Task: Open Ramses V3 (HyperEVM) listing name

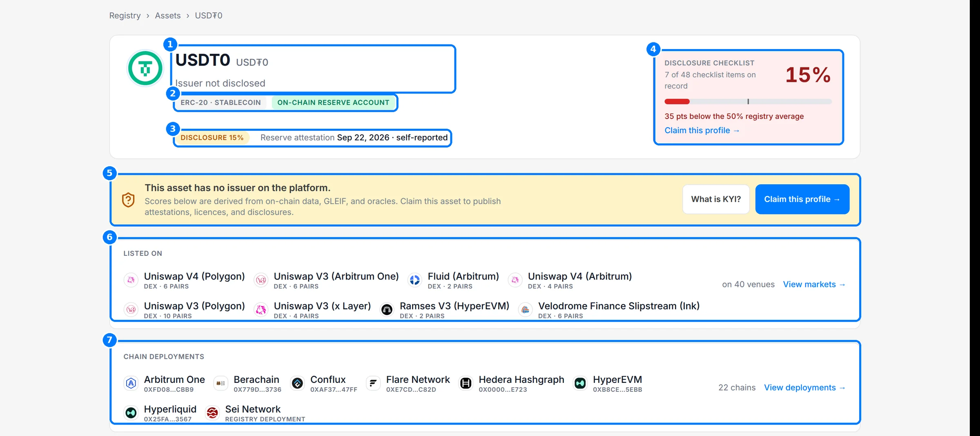Action: [x=454, y=306]
